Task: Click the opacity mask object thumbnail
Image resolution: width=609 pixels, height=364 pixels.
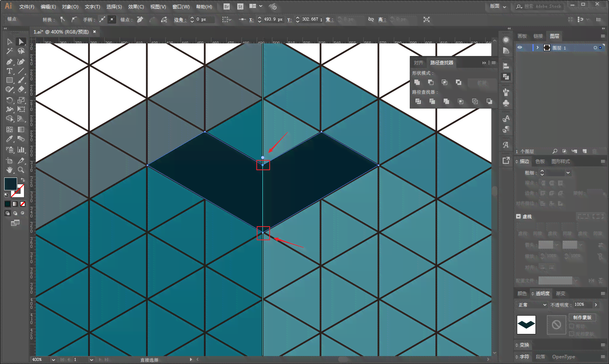Action: 526,325
